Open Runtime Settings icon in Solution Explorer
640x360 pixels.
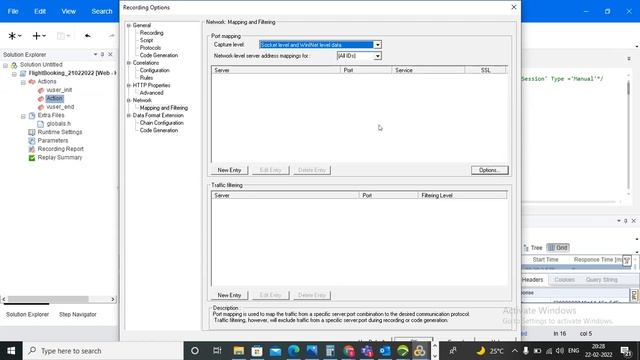click(x=31, y=132)
